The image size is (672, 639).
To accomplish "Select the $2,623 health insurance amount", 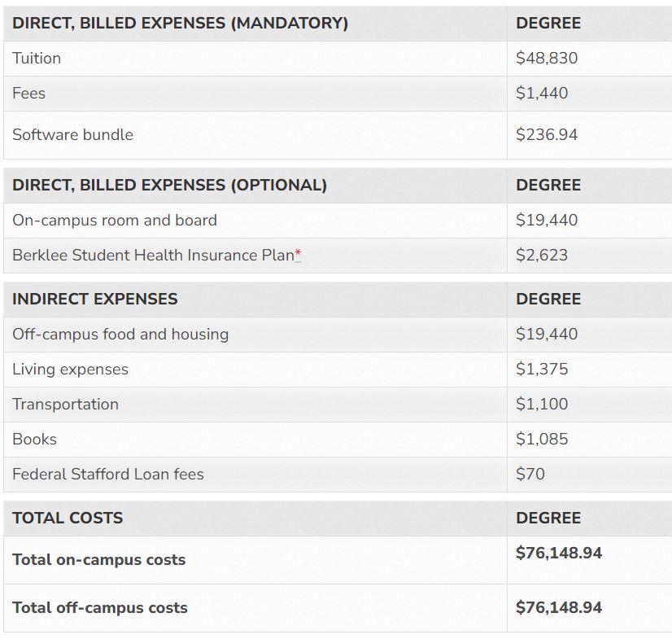I will coord(542,256).
